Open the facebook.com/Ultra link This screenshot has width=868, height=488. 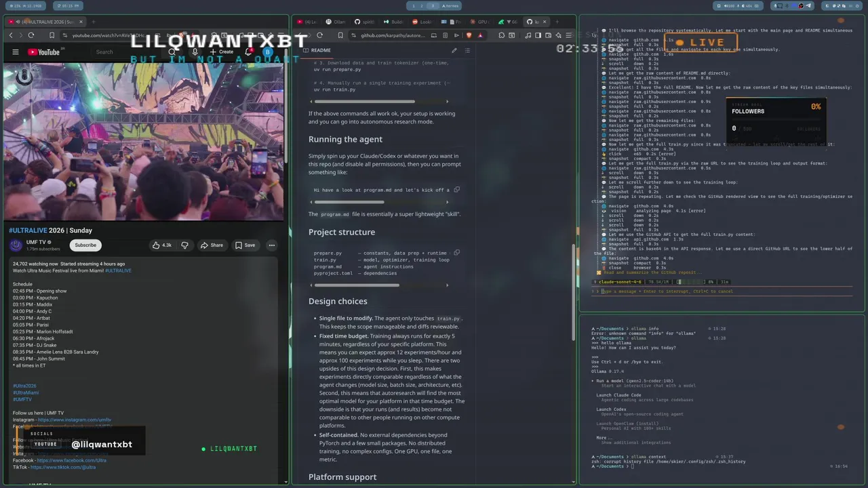click(72, 460)
